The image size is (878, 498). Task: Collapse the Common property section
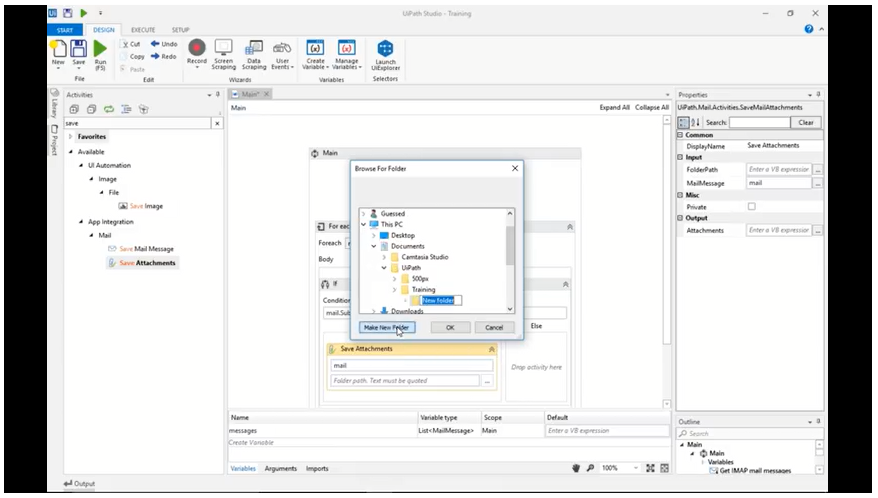(x=680, y=135)
